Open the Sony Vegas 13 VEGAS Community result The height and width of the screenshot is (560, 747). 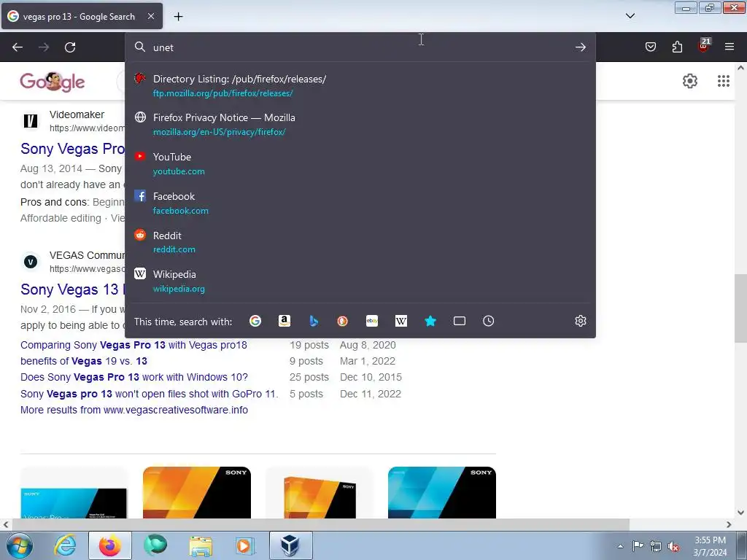coord(72,289)
